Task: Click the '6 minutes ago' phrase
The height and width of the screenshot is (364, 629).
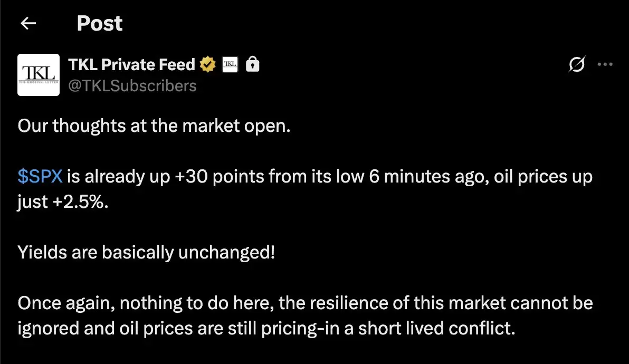Action: tap(429, 176)
